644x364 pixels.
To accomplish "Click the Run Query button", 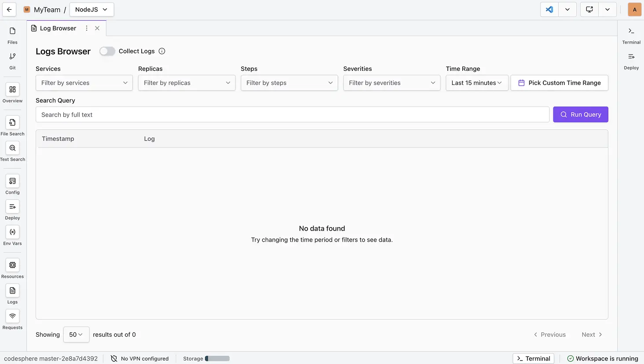I will pos(581,114).
